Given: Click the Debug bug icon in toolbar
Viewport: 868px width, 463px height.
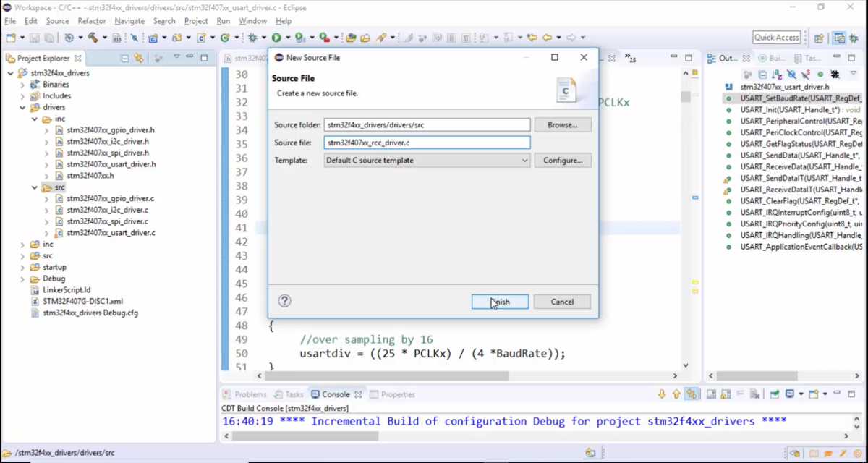Looking at the screenshot, I should (x=252, y=38).
